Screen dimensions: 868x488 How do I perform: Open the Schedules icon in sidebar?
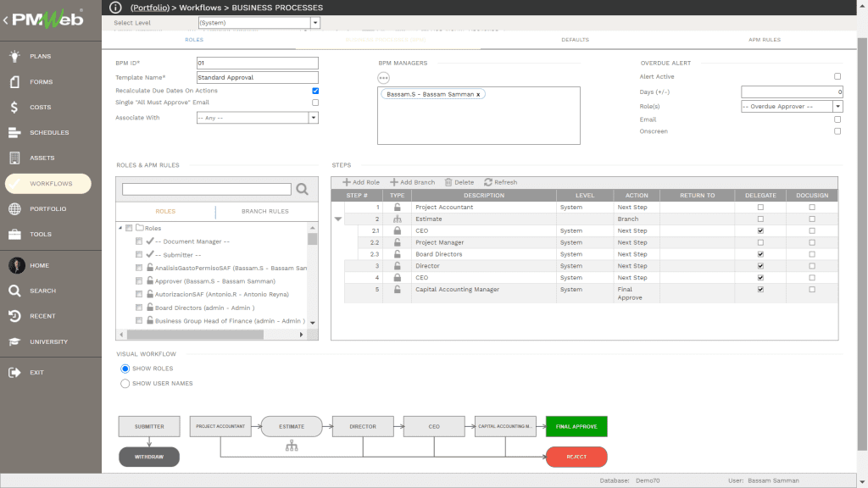[15, 133]
